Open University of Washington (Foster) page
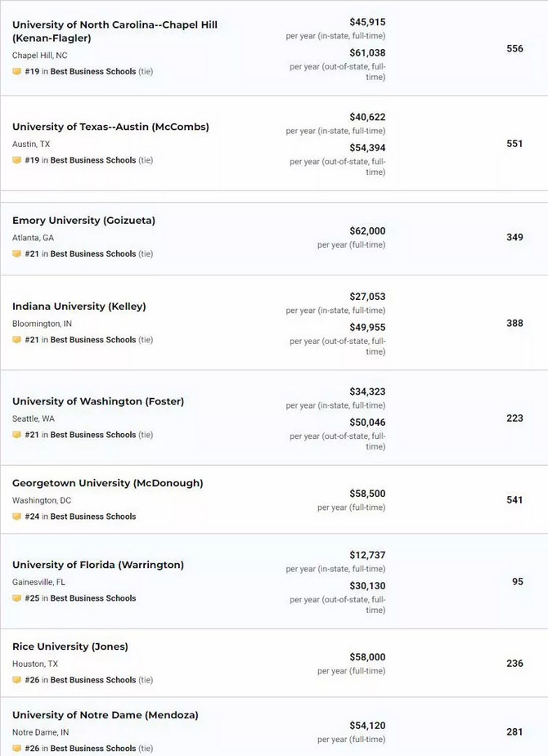The height and width of the screenshot is (756, 548). (98, 401)
